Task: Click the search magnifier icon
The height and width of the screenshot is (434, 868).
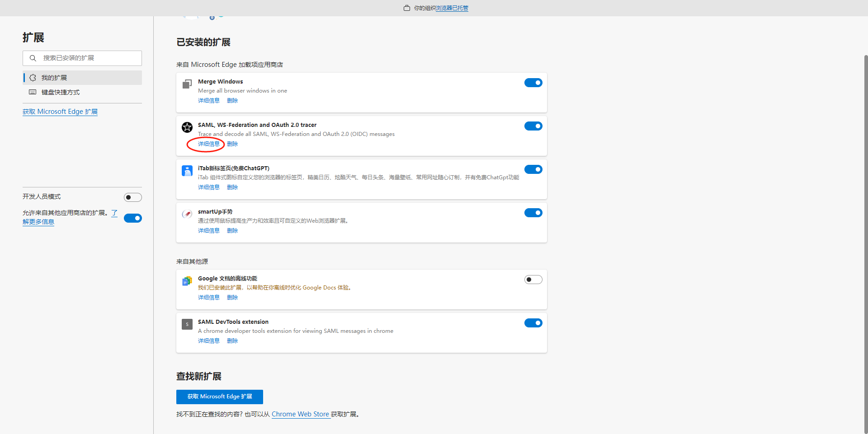Action: click(33, 58)
